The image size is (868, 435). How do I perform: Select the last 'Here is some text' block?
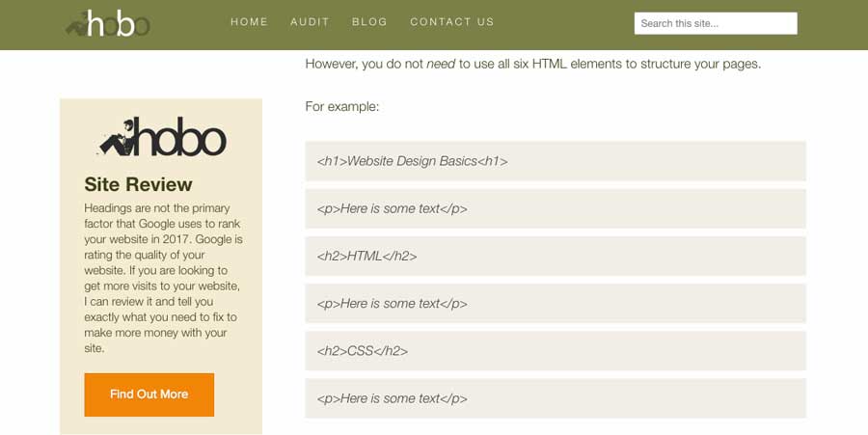coord(555,398)
